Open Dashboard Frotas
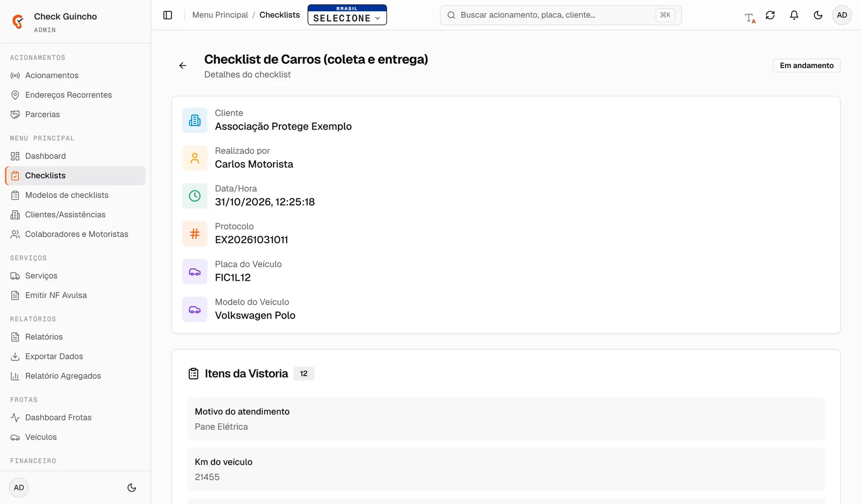This screenshot has height=504, width=861. point(75,417)
